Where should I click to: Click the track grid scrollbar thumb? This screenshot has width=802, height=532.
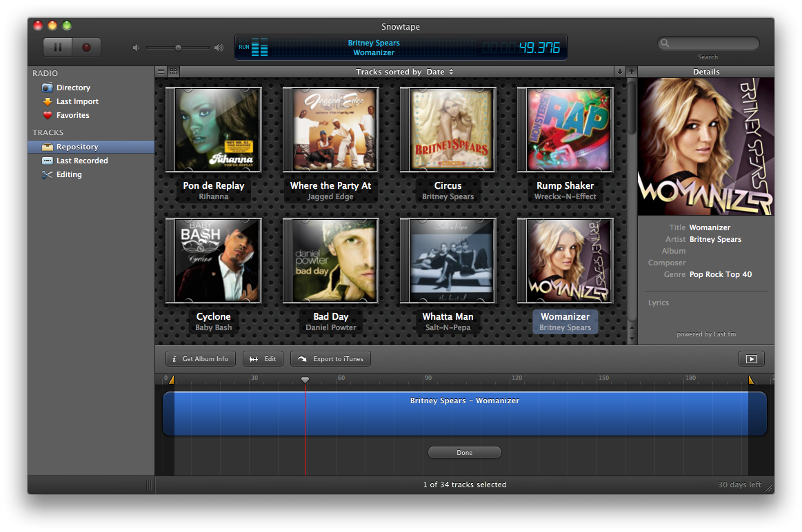click(632, 108)
